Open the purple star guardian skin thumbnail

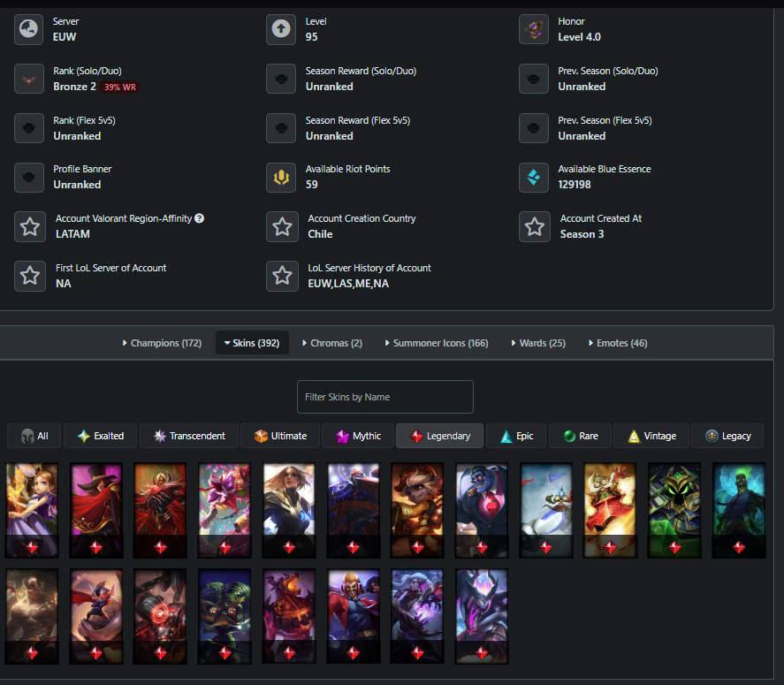click(x=417, y=616)
